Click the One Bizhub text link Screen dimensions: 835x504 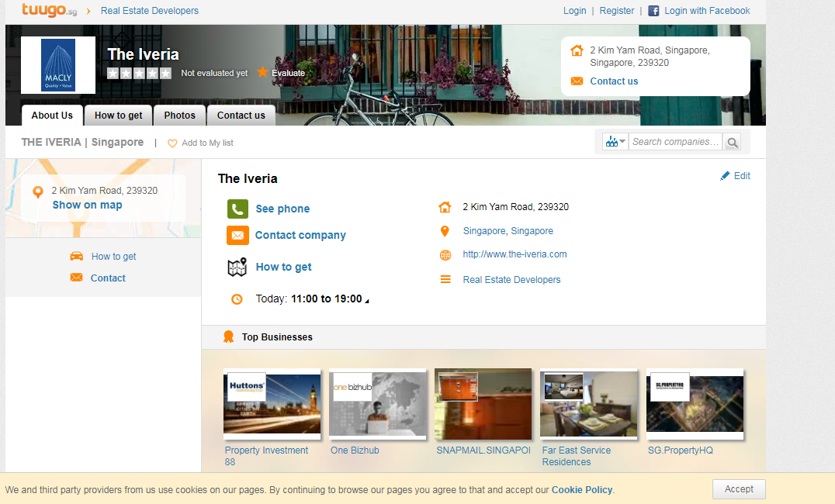[x=355, y=450]
